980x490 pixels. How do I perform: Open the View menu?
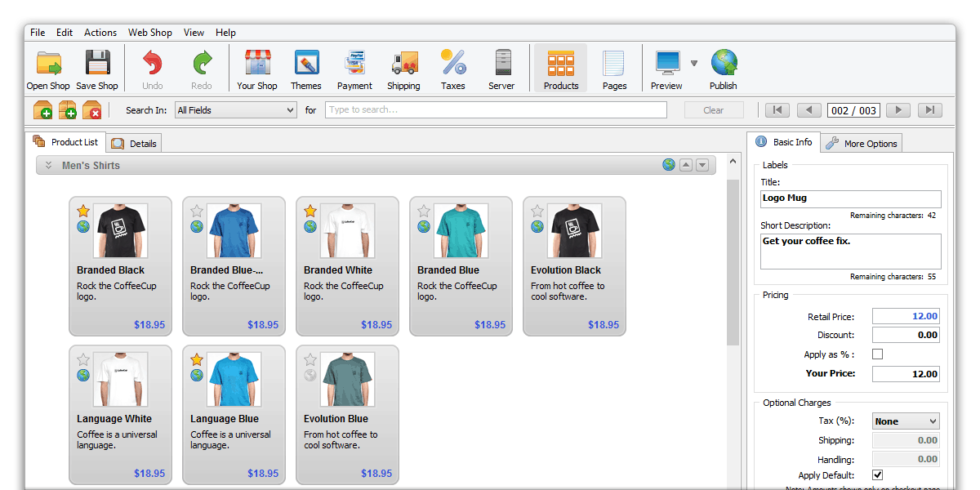[194, 33]
